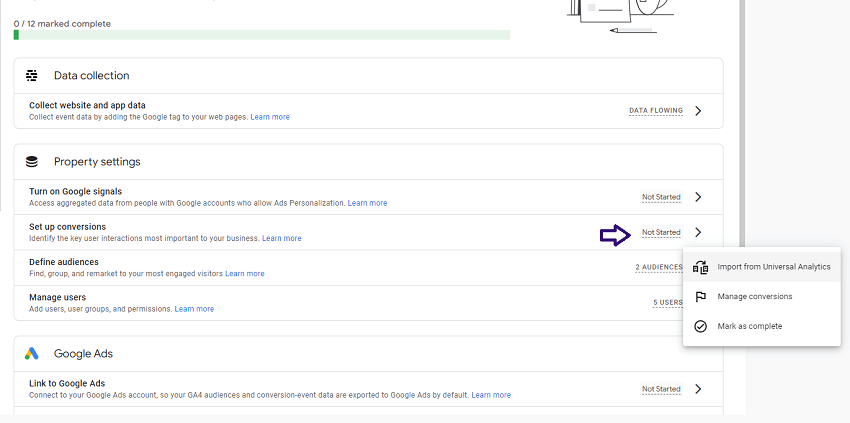The height and width of the screenshot is (423, 850).
Task: Select the Define audiences title
Action: [x=64, y=262]
